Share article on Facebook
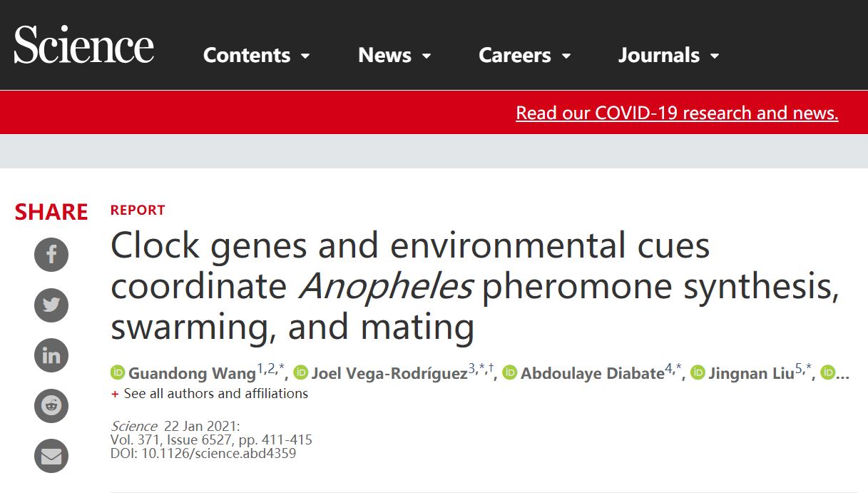The height and width of the screenshot is (493, 868). [x=51, y=255]
